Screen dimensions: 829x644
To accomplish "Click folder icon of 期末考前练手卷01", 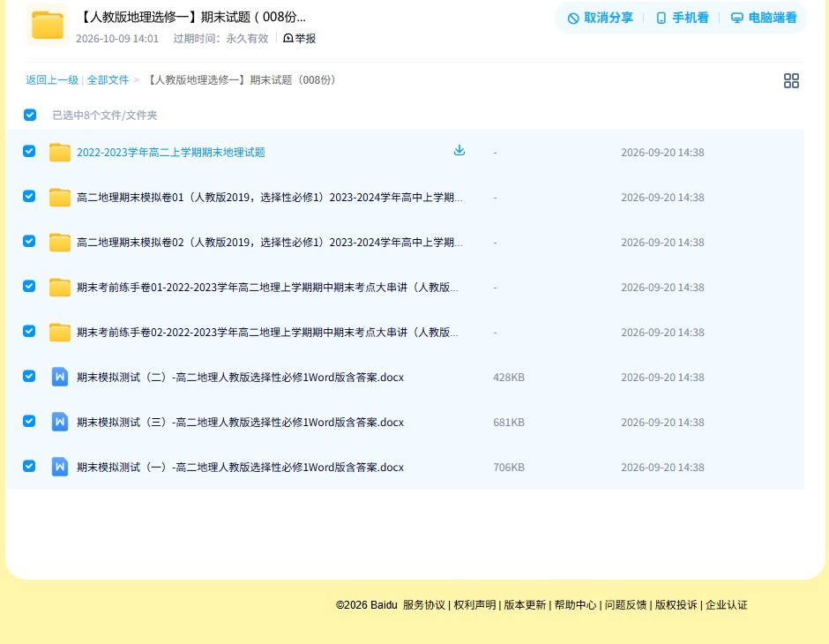I will click(60, 287).
